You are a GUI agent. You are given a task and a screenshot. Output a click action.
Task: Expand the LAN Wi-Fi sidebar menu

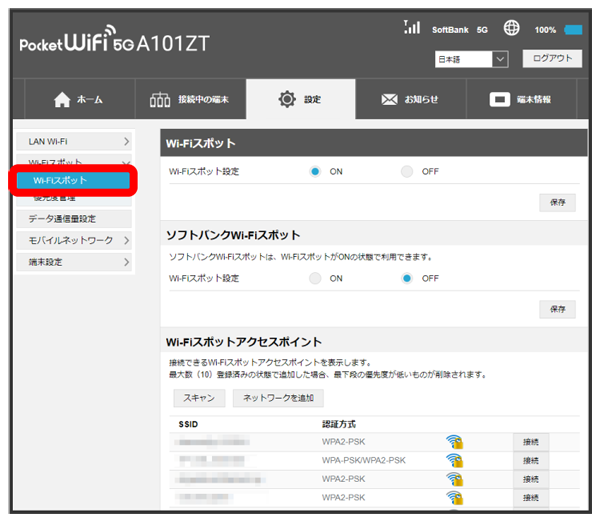click(75, 143)
